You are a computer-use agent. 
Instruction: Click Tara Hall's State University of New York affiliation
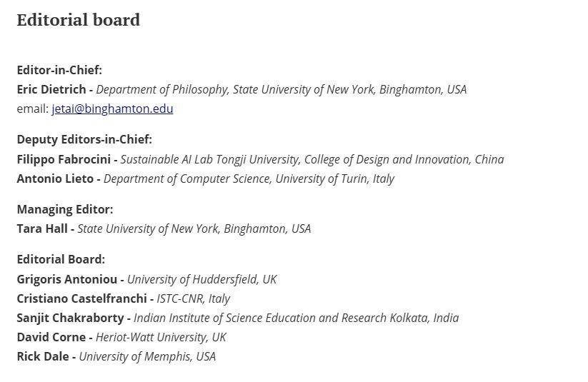pyautogui.click(x=194, y=228)
